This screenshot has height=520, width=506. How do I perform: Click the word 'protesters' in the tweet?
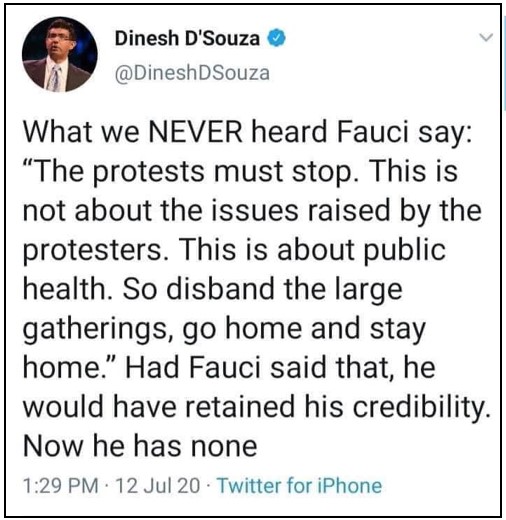(x=92, y=251)
